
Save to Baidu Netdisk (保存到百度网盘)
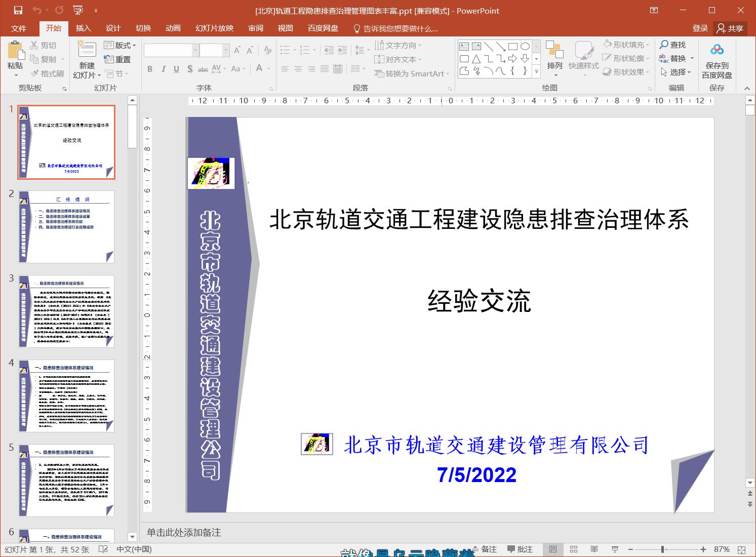[x=717, y=61]
